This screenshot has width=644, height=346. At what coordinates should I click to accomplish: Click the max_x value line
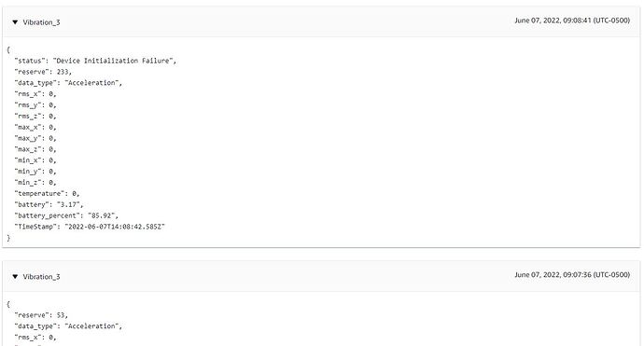point(35,127)
